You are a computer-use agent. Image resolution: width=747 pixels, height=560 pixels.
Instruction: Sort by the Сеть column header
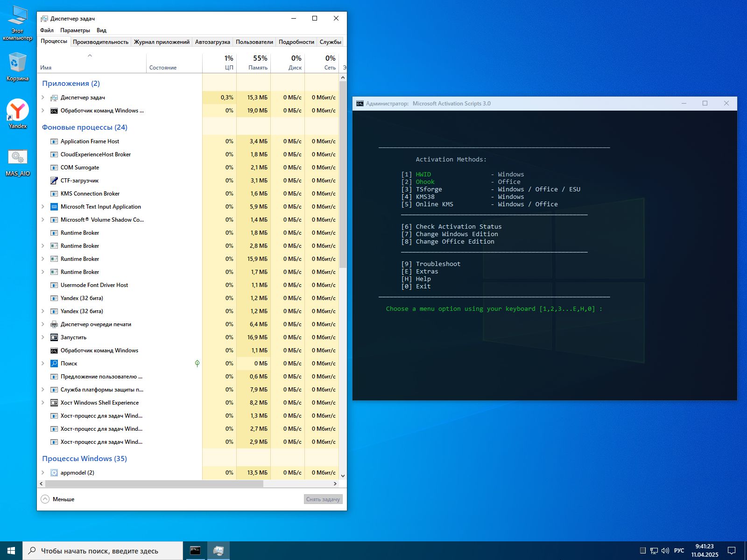(322, 63)
